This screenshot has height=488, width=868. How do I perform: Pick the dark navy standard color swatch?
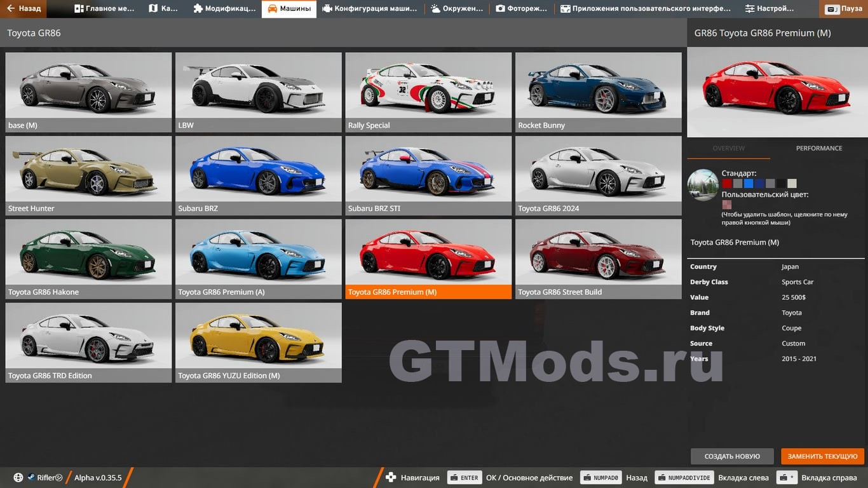pos(759,184)
